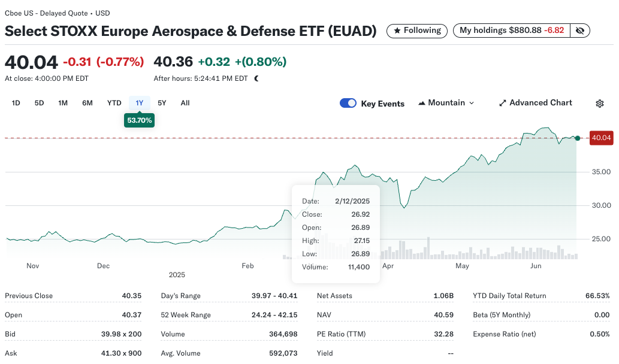619x364 pixels.
Task: Select the 1M time range
Action: point(63,102)
